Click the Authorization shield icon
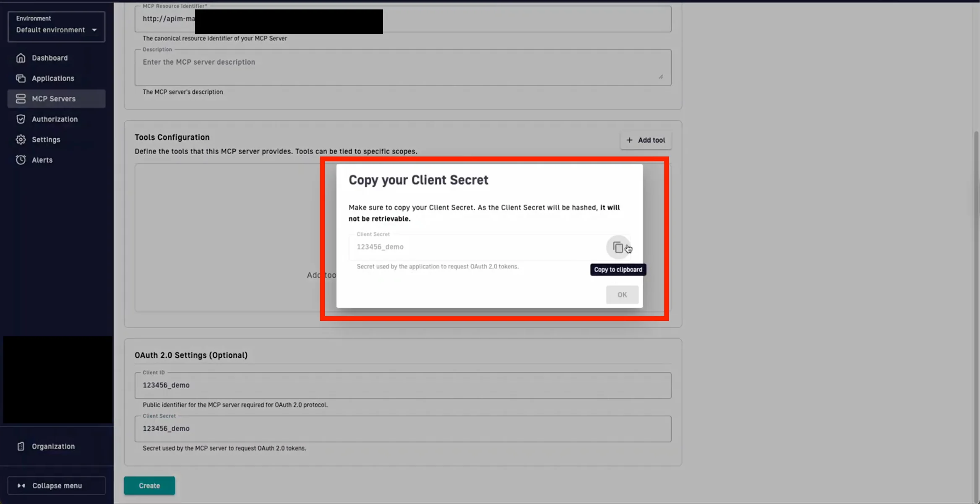This screenshot has height=504, width=980. 21,119
